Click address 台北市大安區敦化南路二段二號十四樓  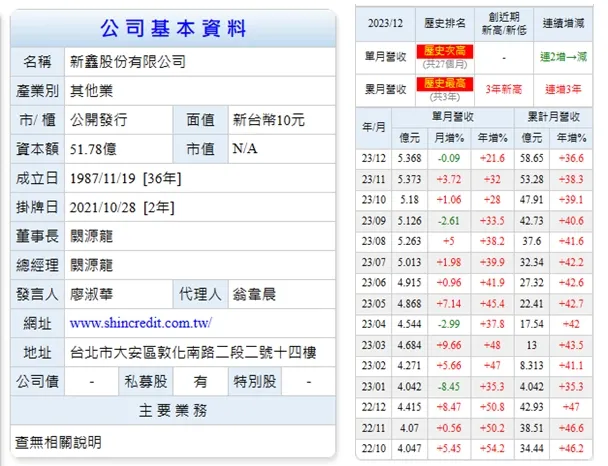click(193, 352)
